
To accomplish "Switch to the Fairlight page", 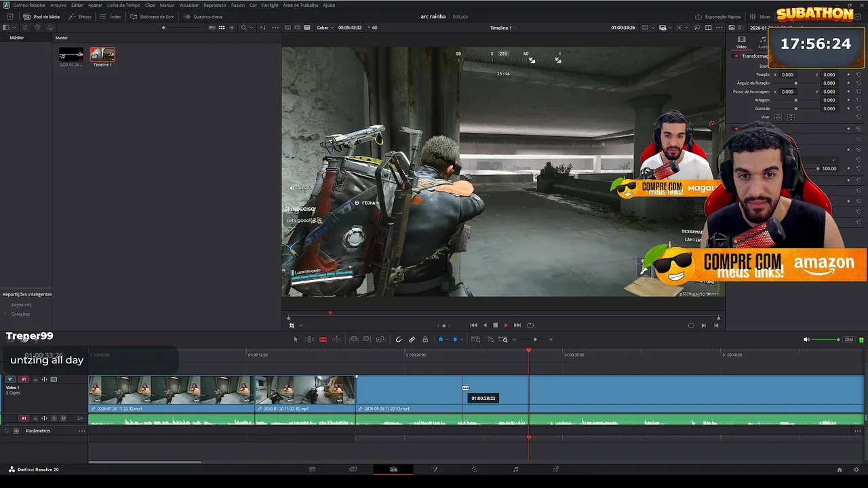I will [x=515, y=469].
